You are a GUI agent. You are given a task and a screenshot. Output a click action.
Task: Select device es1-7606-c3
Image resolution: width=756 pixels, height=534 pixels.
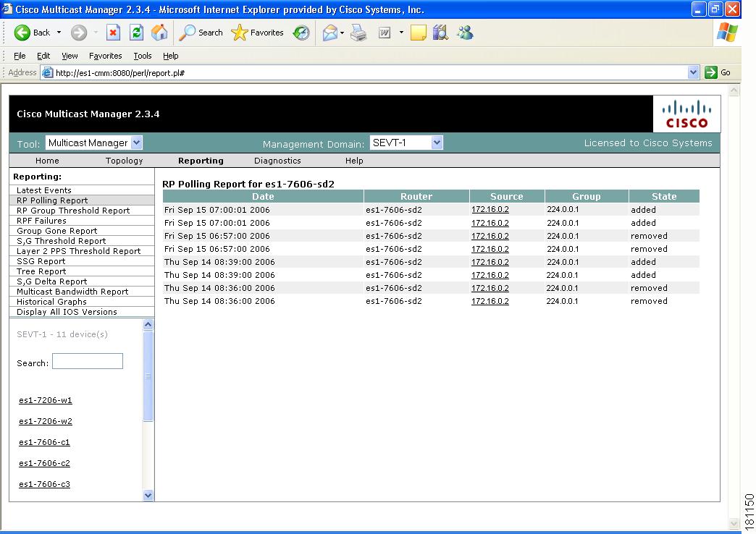click(x=44, y=484)
